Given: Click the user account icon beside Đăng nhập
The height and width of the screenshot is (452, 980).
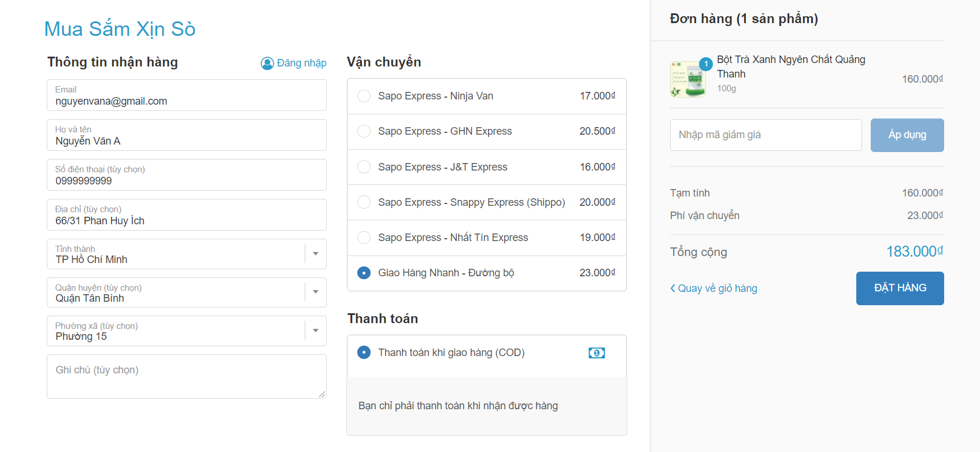Looking at the screenshot, I should (267, 63).
